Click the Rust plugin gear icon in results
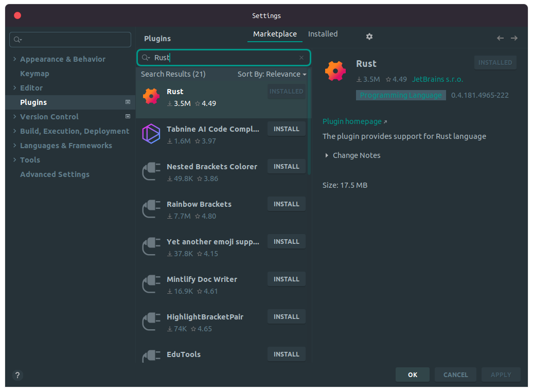This screenshot has width=533, height=392. (151, 96)
